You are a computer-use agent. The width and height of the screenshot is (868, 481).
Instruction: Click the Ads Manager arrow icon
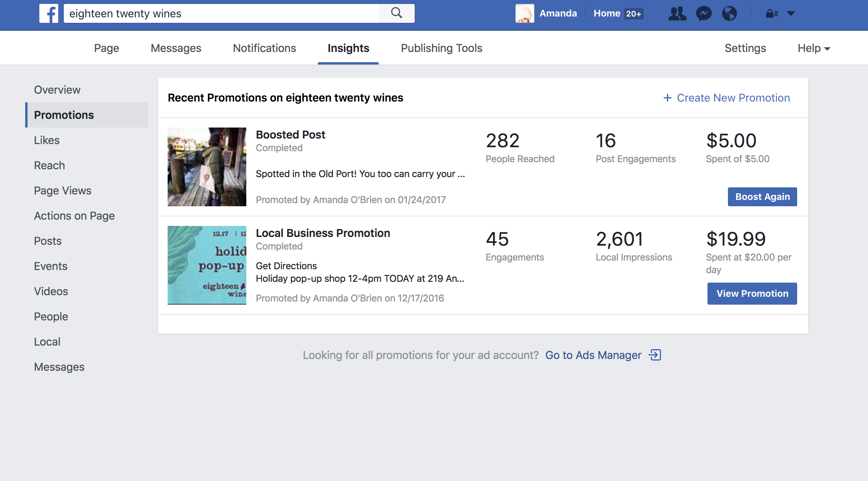(x=655, y=355)
